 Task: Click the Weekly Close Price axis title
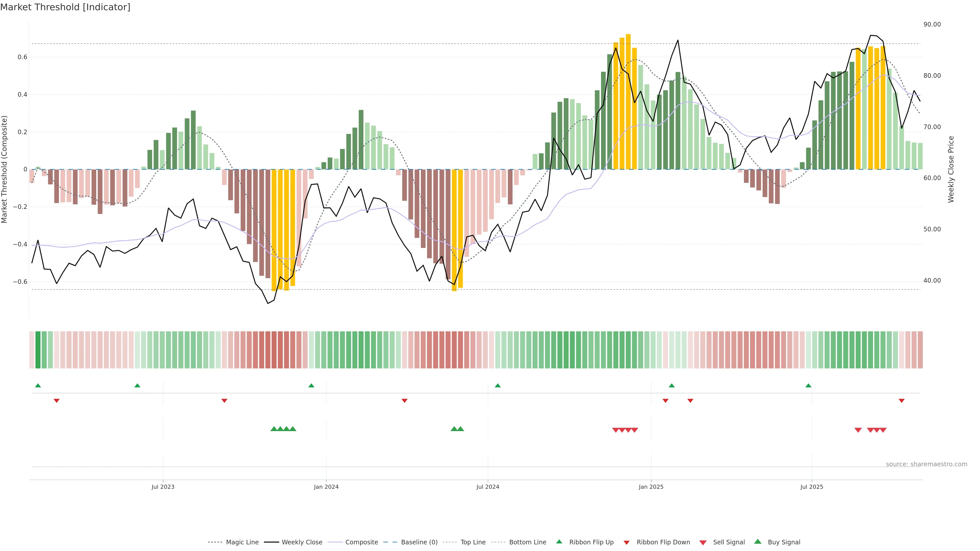coord(951,169)
